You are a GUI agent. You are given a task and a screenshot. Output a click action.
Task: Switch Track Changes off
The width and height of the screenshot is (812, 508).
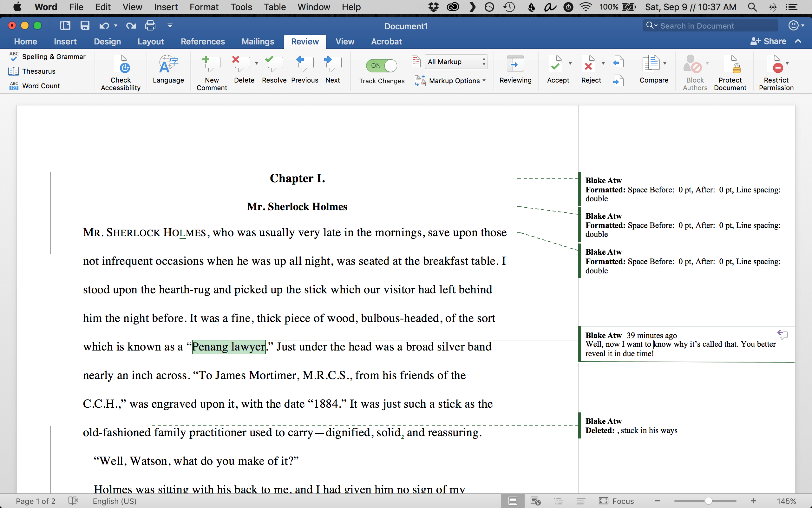click(x=382, y=65)
